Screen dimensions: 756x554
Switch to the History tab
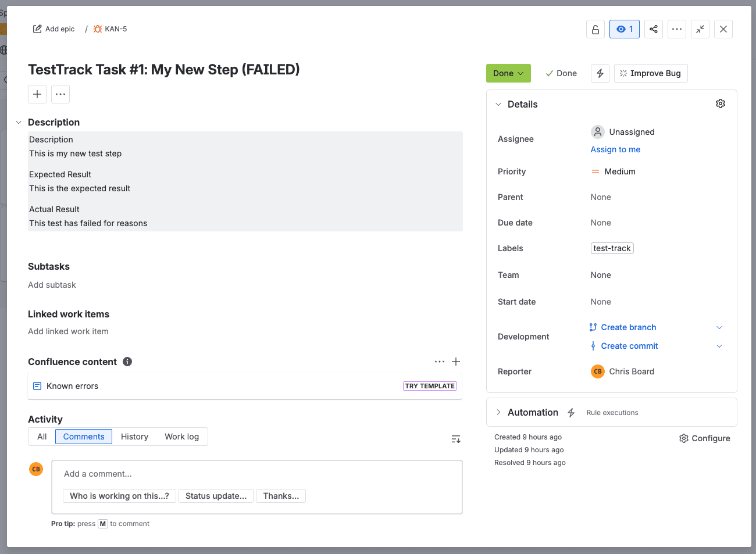pyautogui.click(x=134, y=437)
